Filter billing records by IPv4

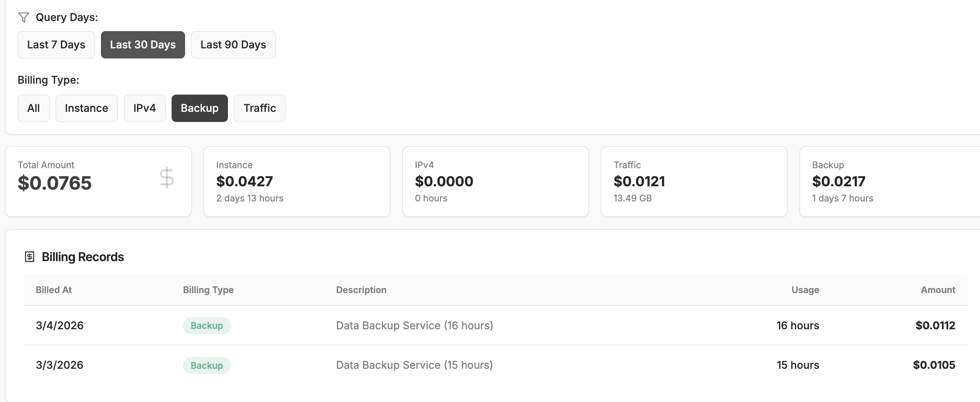[144, 108]
